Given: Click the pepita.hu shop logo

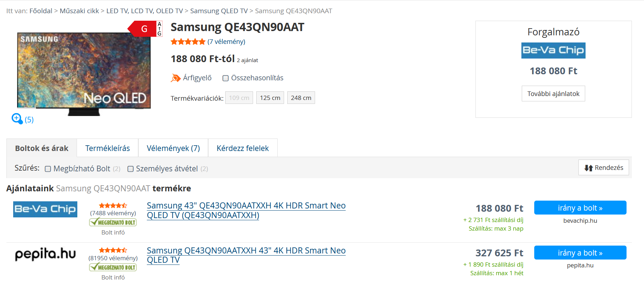Looking at the screenshot, I should [45, 254].
